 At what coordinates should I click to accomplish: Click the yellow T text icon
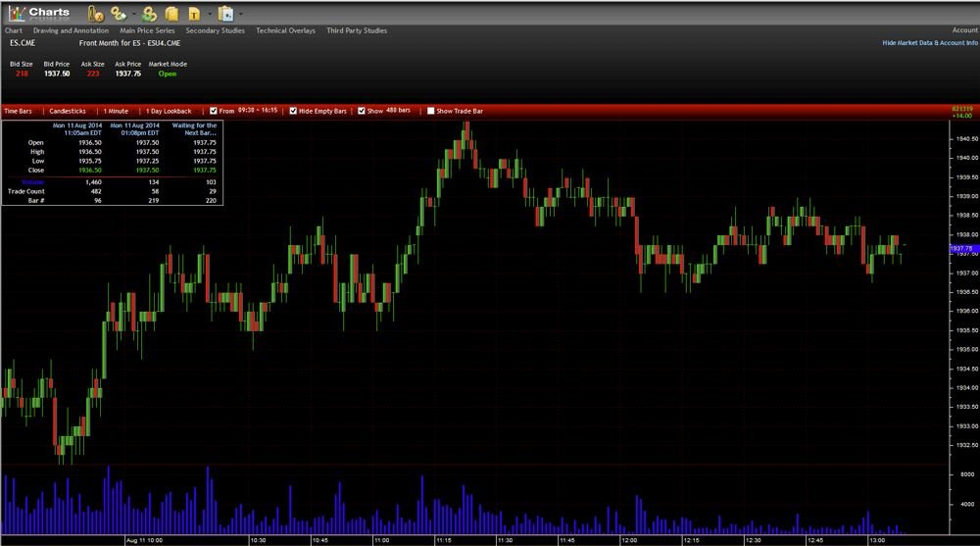(x=194, y=14)
